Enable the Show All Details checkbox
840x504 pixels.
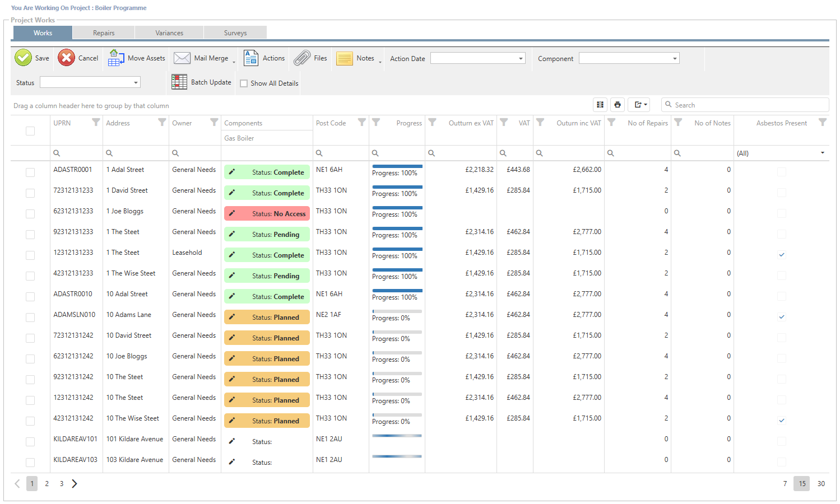(x=244, y=83)
